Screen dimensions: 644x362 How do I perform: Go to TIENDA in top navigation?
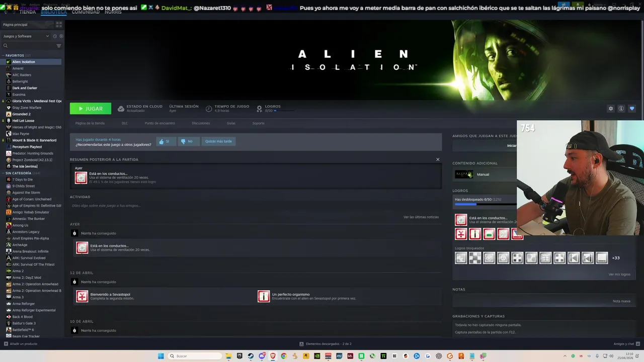[28, 12]
